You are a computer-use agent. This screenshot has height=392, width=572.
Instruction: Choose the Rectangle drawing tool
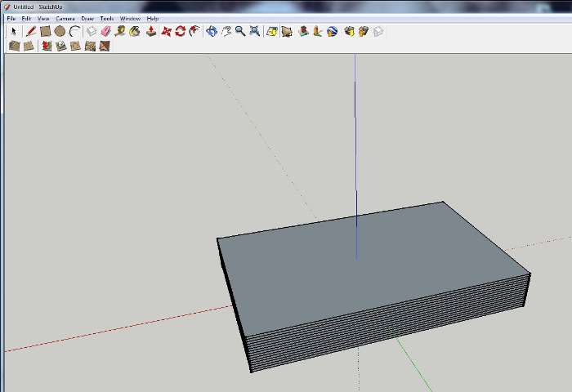45,32
